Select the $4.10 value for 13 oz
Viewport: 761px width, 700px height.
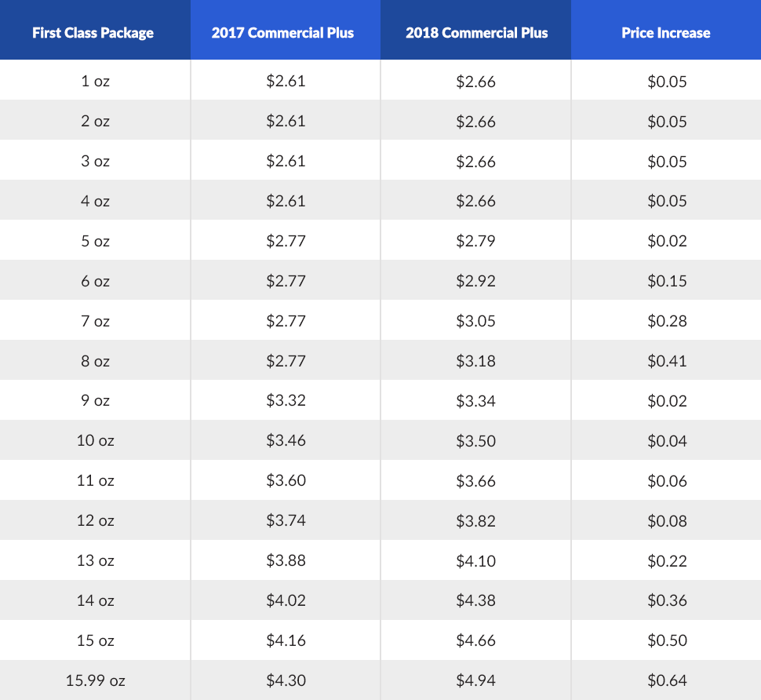[475, 560]
